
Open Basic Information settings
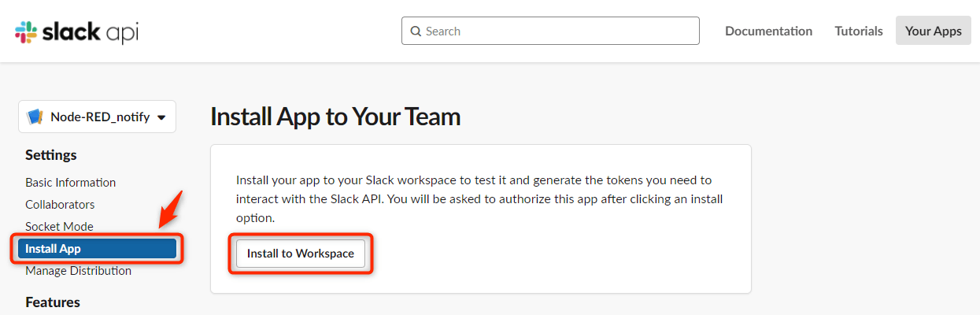[70, 182]
